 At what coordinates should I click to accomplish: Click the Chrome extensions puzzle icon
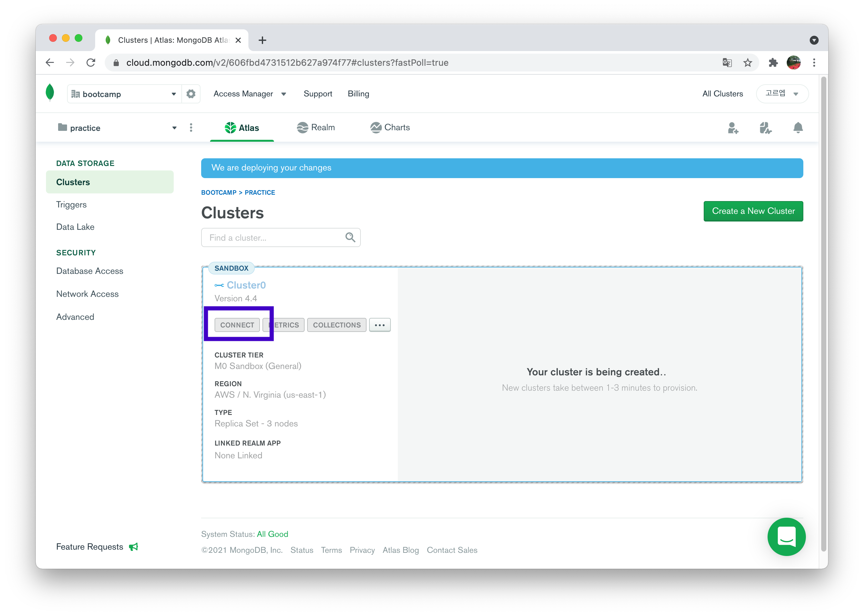coord(773,63)
